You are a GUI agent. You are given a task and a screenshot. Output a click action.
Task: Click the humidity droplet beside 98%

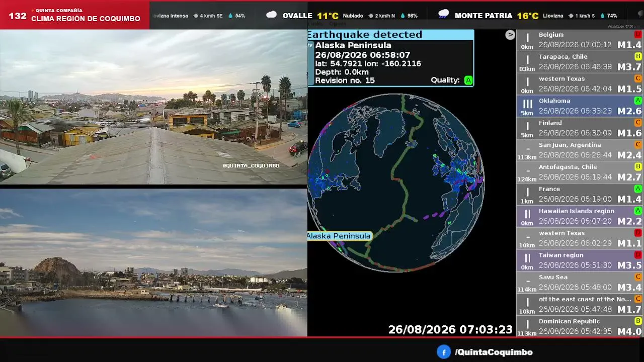pos(403,16)
